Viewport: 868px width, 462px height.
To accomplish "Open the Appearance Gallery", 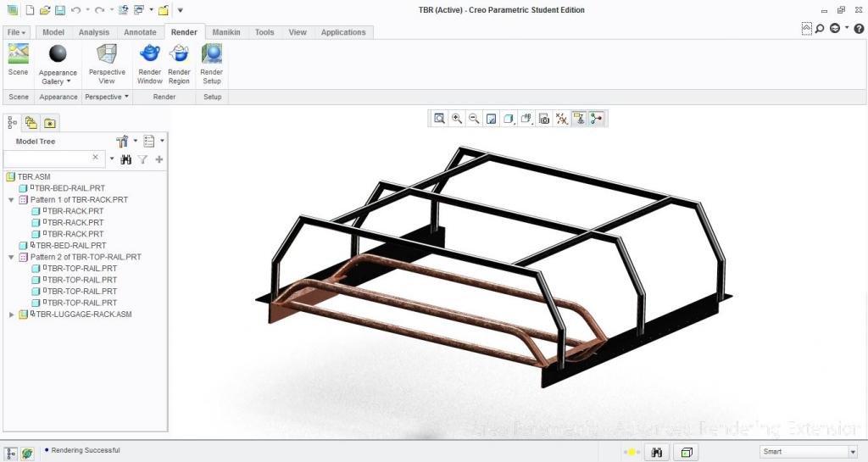I will pos(58,64).
